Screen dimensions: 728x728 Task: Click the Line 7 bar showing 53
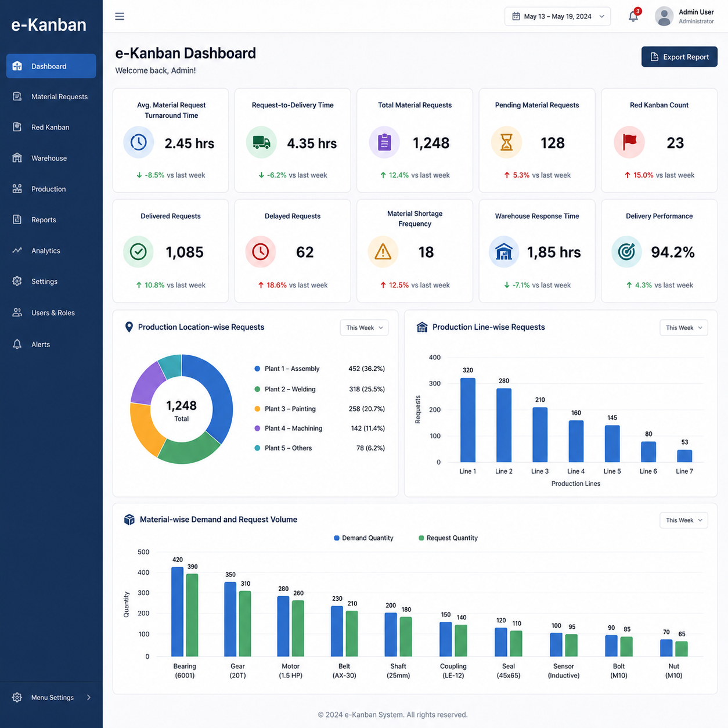685,456
